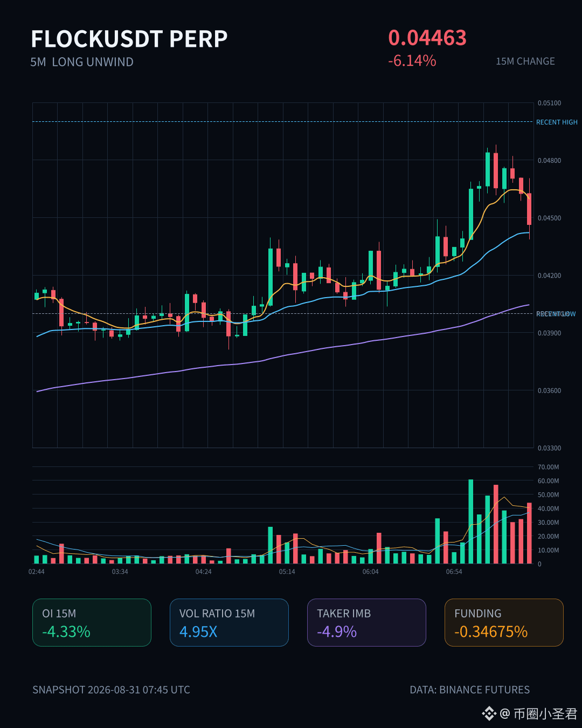Click the 20.00M volume axis label

(x=549, y=537)
